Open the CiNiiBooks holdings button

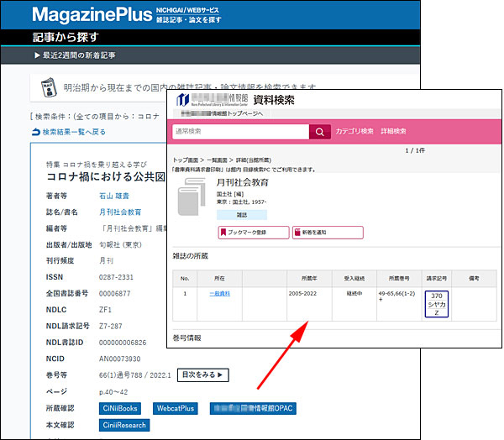[x=123, y=408]
